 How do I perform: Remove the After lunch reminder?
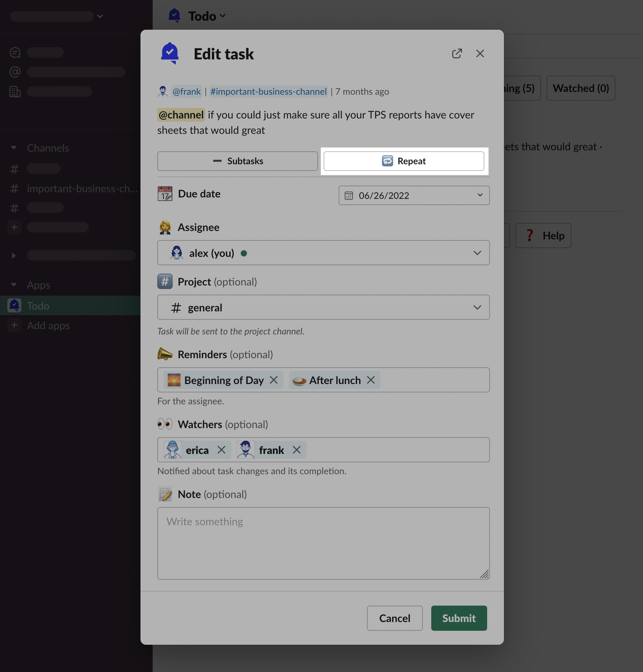371,380
